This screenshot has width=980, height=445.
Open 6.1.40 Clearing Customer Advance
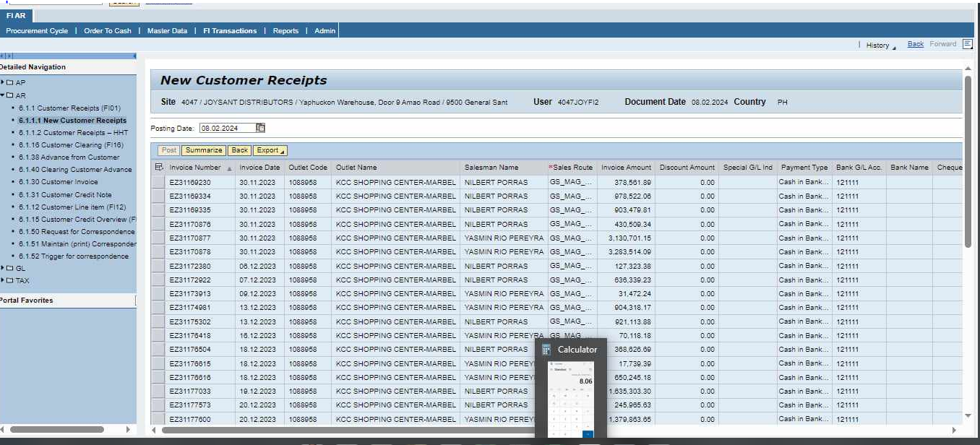75,169
